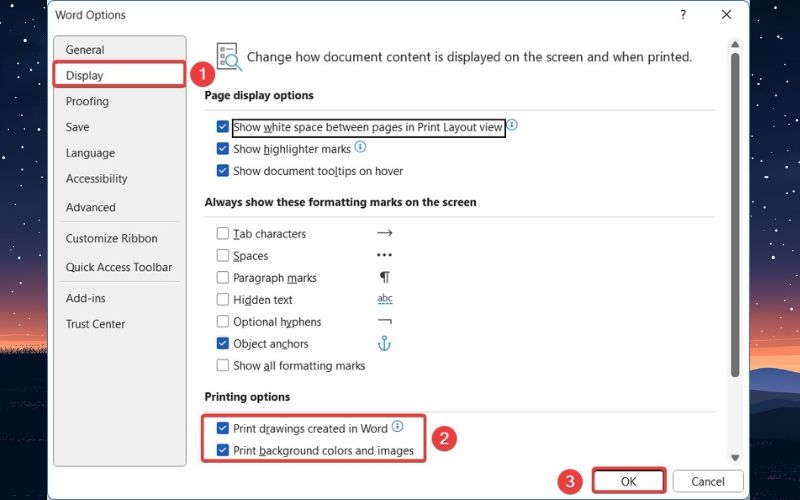
Task: Cancel the Word Options dialog
Action: (708, 481)
